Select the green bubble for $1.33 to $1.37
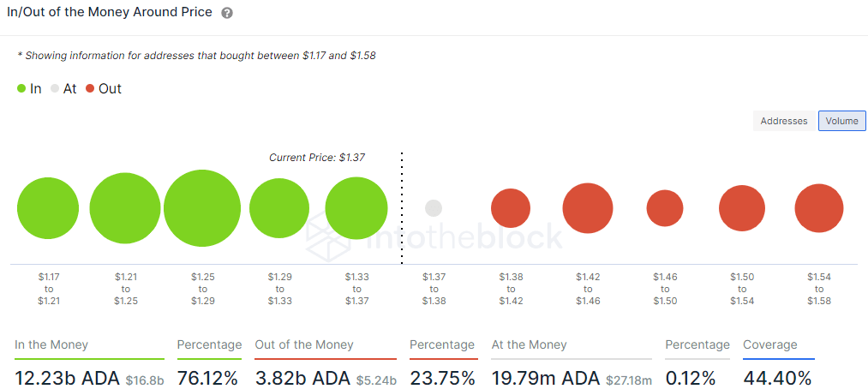Viewport: 868px width, 389px height. pos(356,208)
